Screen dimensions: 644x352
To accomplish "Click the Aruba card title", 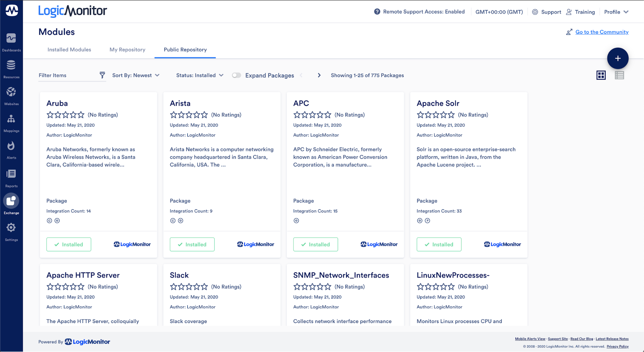I will (x=57, y=103).
